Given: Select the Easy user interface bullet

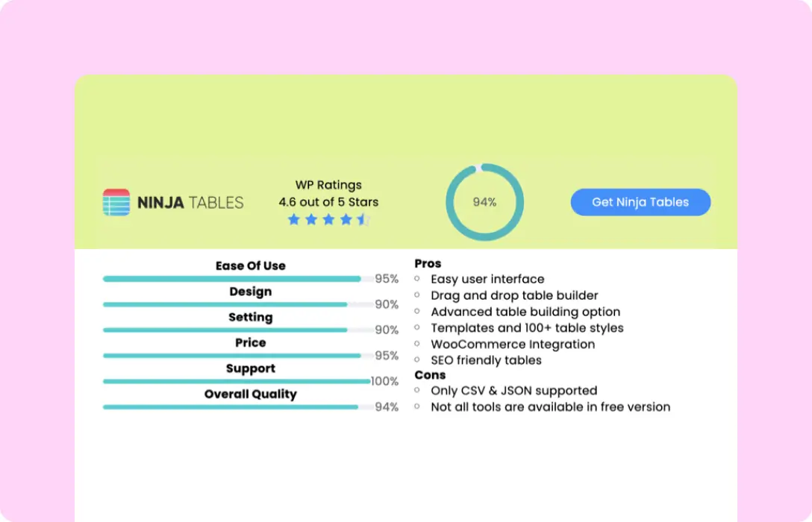Looking at the screenshot, I should coord(487,279).
